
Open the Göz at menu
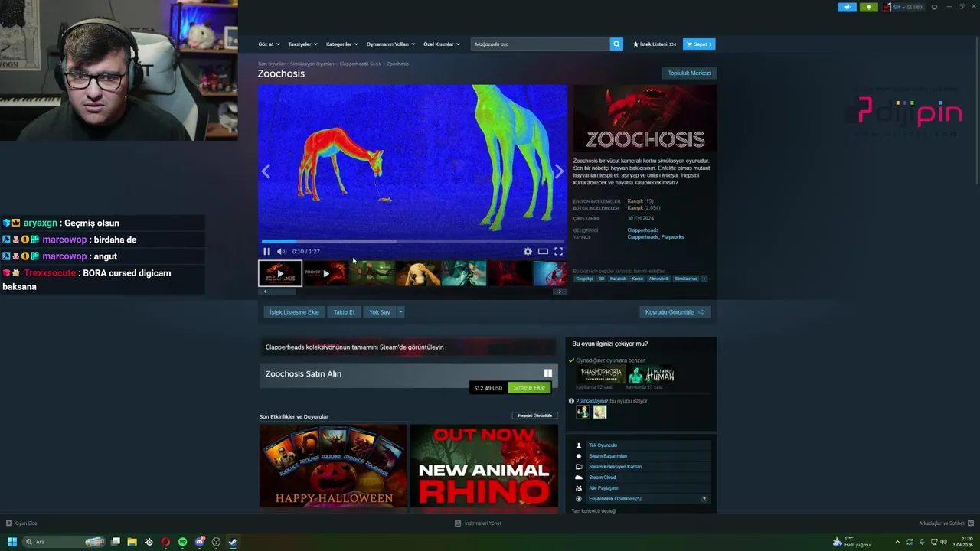[x=269, y=44]
